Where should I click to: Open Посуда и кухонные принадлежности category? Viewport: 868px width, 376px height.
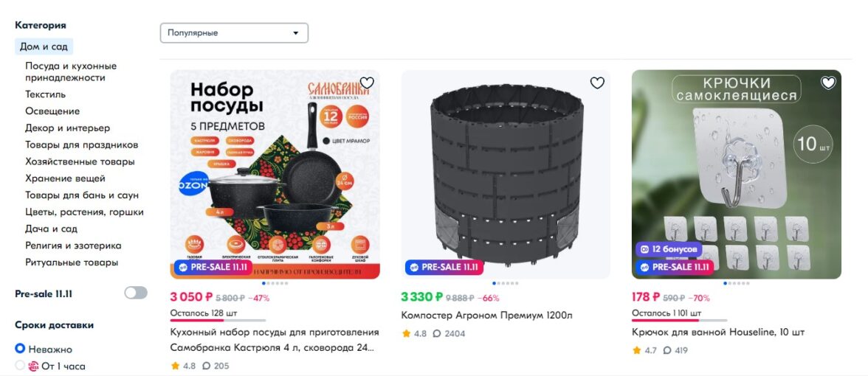pos(70,72)
